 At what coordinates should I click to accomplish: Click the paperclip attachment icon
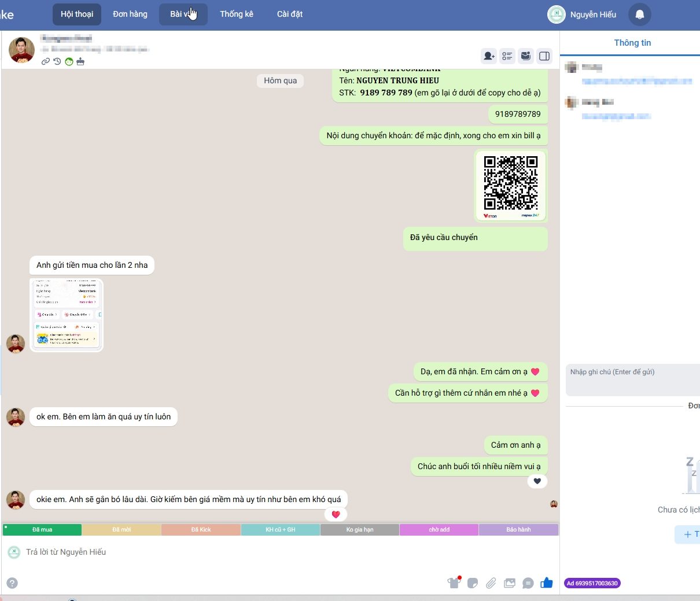pyautogui.click(x=491, y=583)
